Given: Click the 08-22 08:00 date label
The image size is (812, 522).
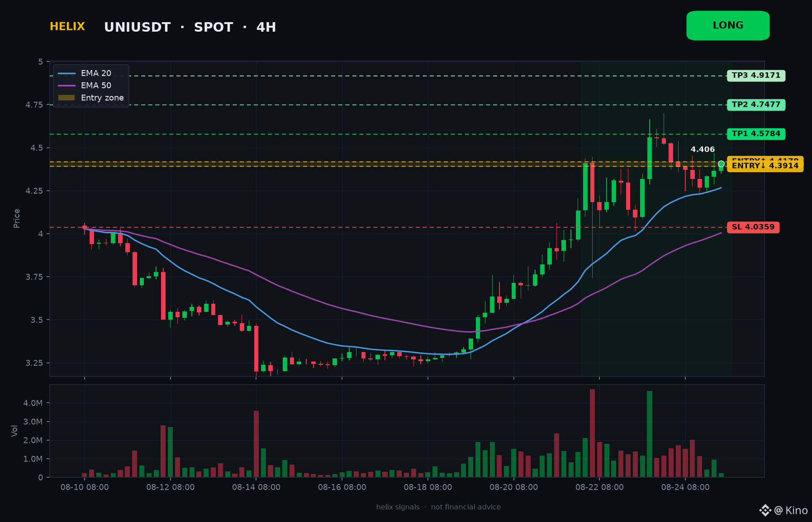Looking at the screenshot, I should pyautogui.click(x=599, y=487).
